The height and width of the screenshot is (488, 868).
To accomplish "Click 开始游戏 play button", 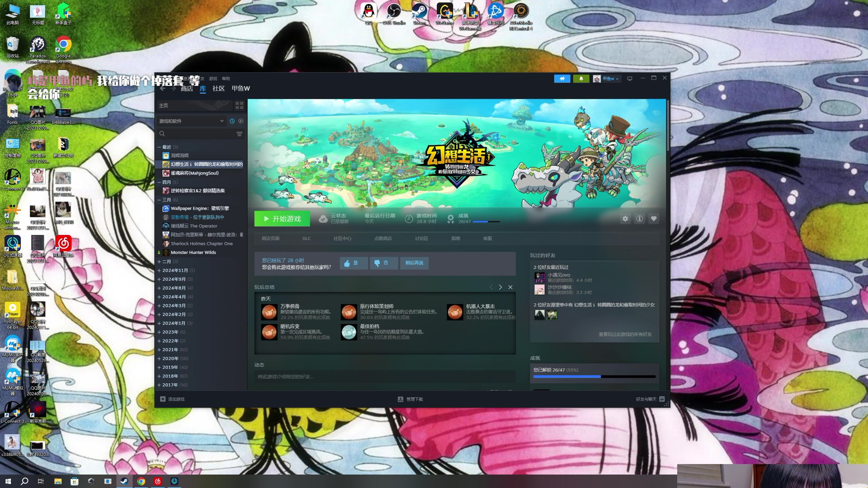I will (282, 219).
